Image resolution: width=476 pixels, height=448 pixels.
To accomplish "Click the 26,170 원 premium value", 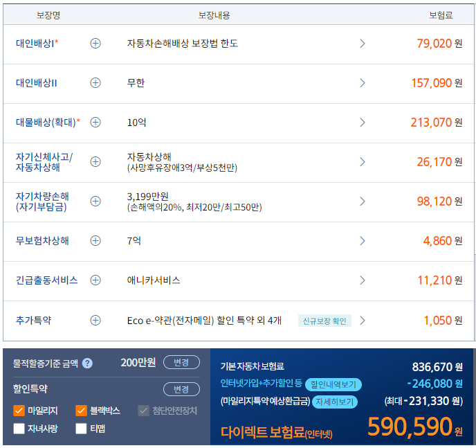I will pos(439,162).
